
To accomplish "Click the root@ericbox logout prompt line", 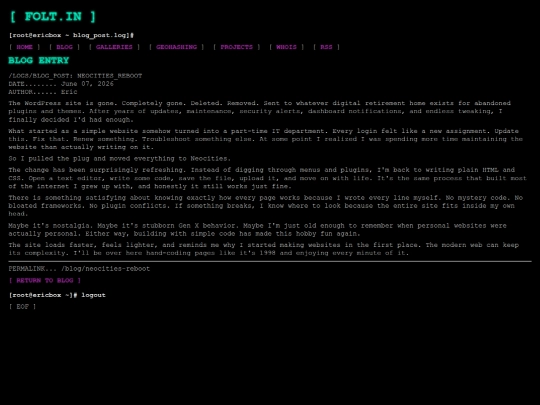I will click(57, 295).
